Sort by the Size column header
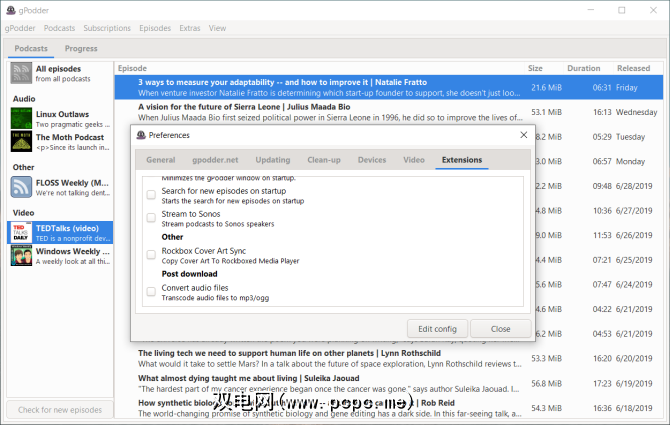670x425 pixels. pos(544,68)
